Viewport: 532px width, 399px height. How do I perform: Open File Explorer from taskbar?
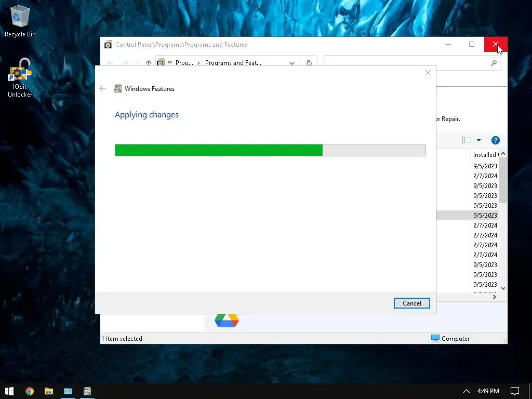(49, 391)
